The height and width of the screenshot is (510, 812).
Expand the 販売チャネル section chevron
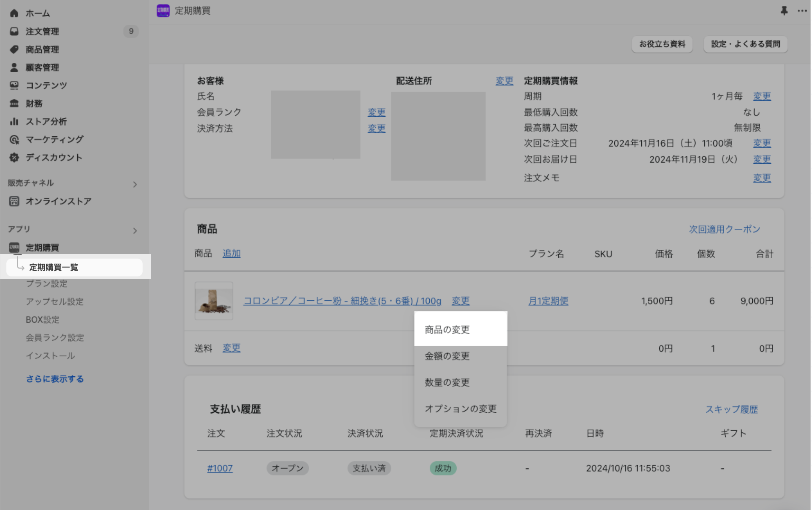tap(135, 184)
